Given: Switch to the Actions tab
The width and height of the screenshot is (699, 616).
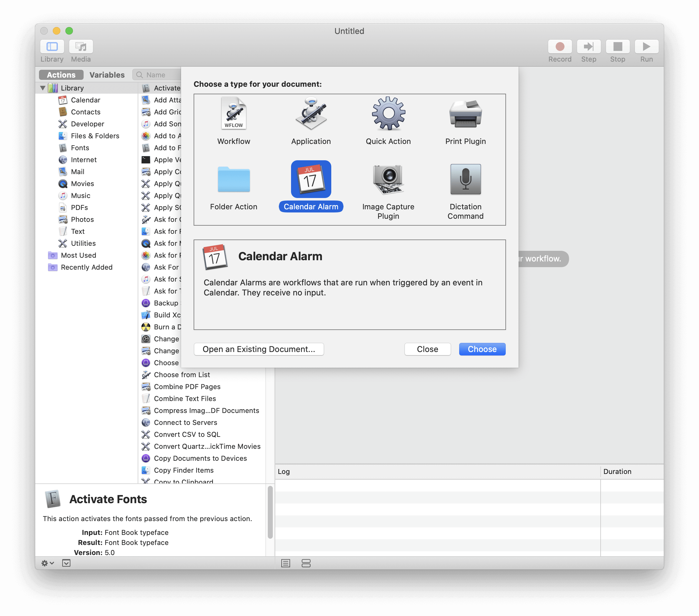Looking at the screenshot, I should 61,74.
